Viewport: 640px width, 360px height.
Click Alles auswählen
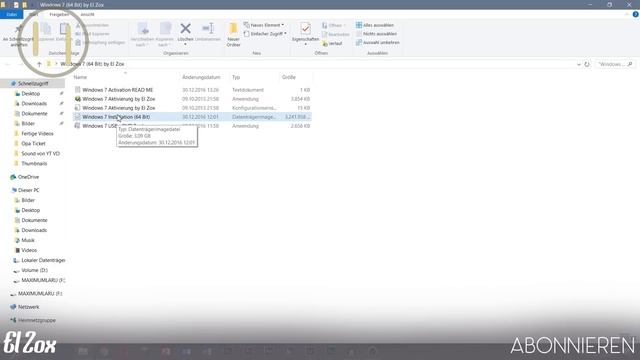(375, 25)
